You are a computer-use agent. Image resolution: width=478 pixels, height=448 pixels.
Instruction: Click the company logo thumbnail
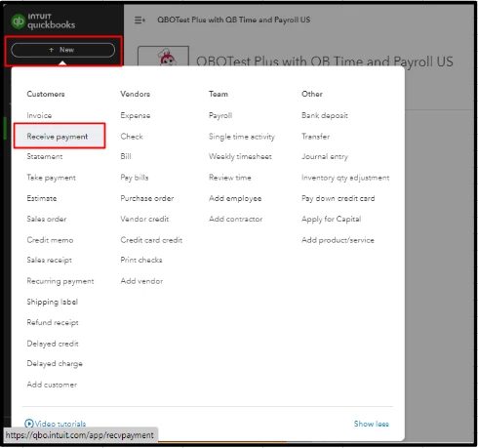[164, 57]
